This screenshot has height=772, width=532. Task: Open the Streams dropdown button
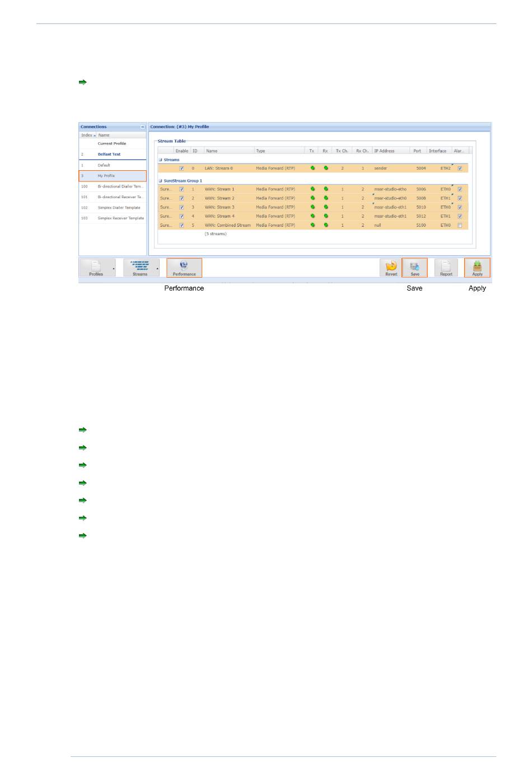142,268
